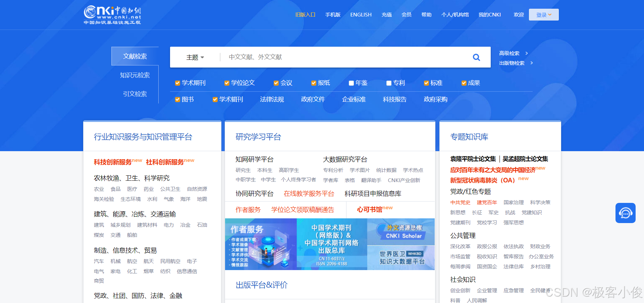The height and width of the screenshot is (303, 644).
Task: Open 帮助 in top menu
Action: point(426,15)
